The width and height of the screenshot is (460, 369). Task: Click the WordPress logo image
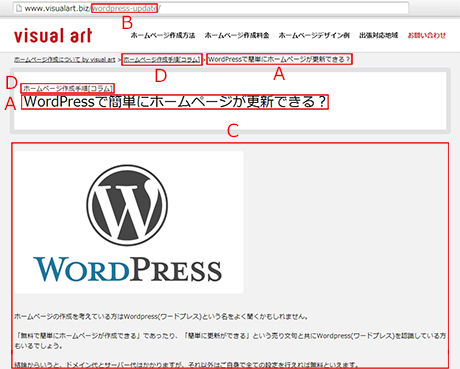(129, 222)
